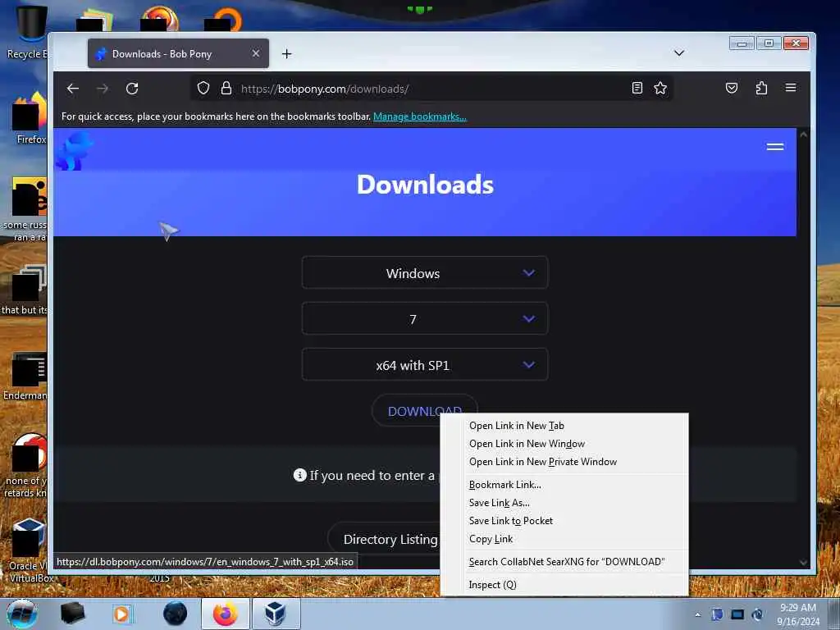This screenshot has height=630, width=840.
Task: Click the flag Action Center tray icon
Action: pyautogui.click(x=717, y=614)
